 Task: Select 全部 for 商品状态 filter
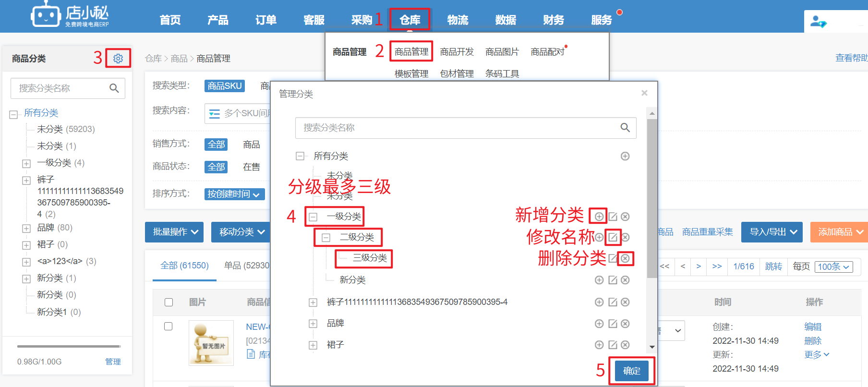coord(216,167)
